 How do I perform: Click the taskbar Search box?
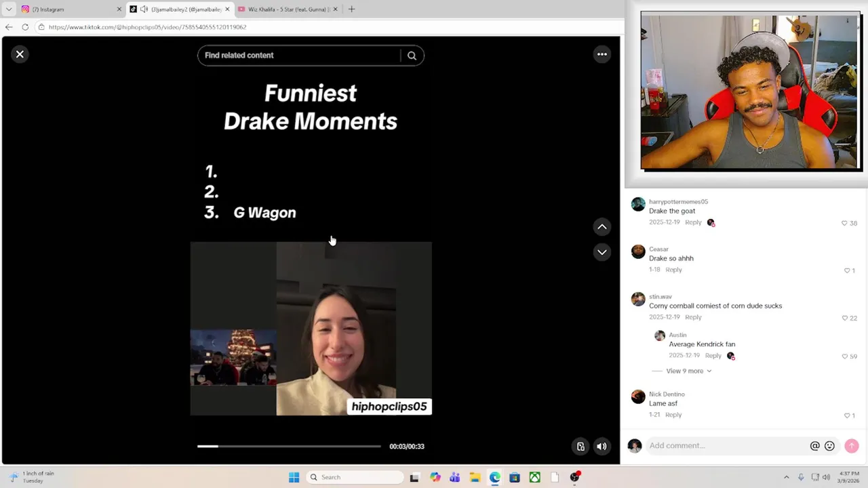coord(354,477)
